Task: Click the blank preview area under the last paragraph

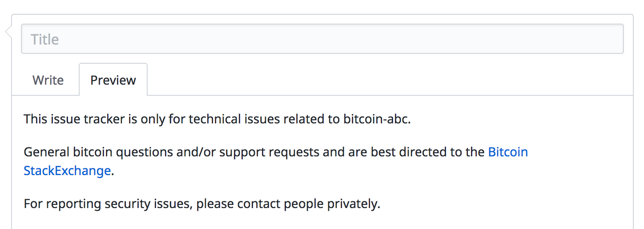Action: pyautogui.click(x=322, y=221)
